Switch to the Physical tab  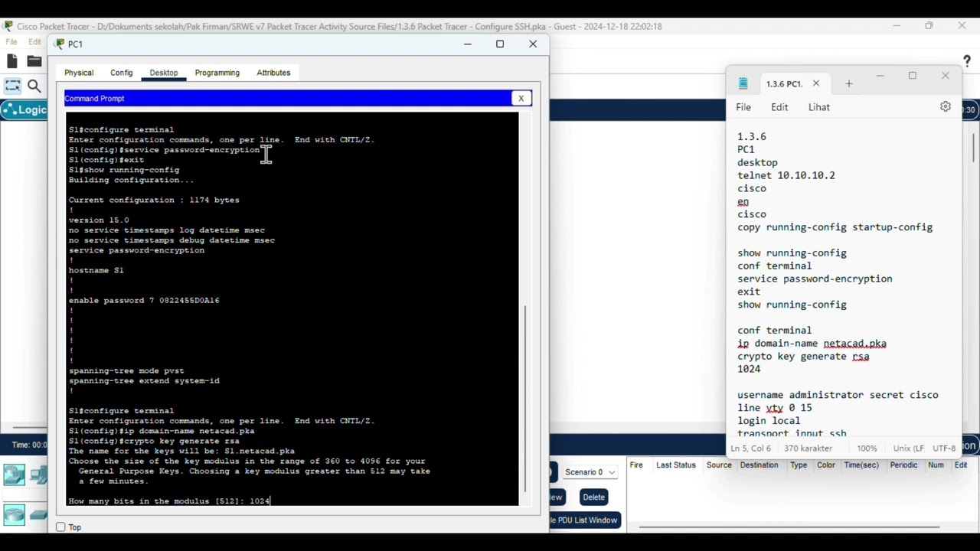coord(79,73)
